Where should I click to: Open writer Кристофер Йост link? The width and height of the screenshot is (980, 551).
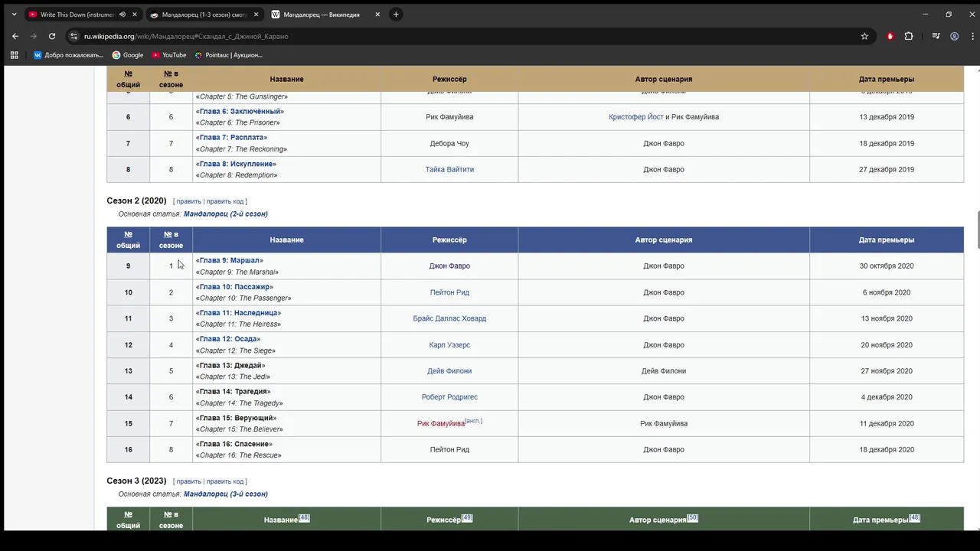point(635,117)
